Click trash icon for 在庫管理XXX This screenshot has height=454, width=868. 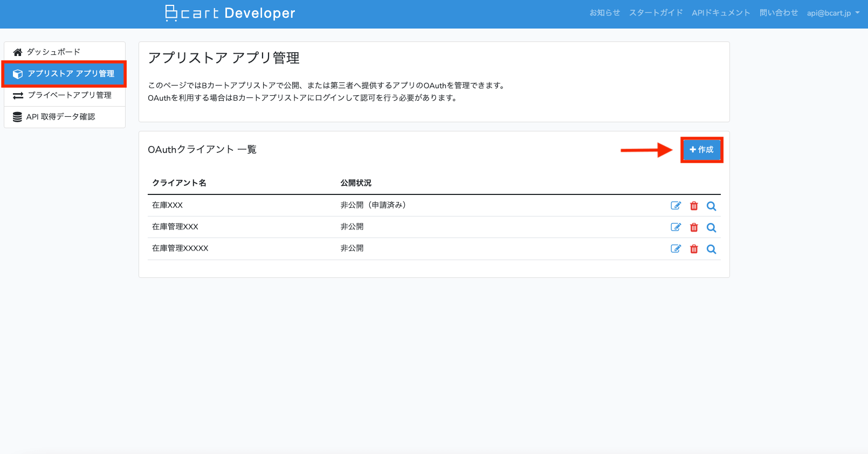coord(694,227)
